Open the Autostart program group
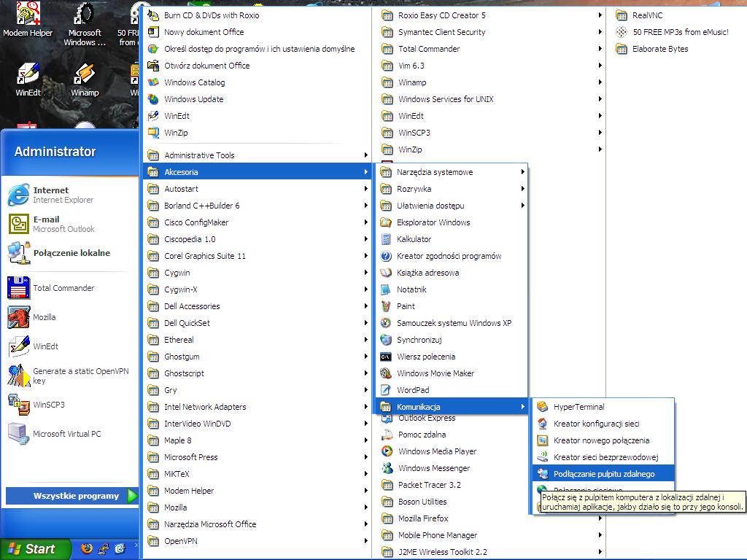The height and width of the screenshot is (560, 747). point(257,189)
